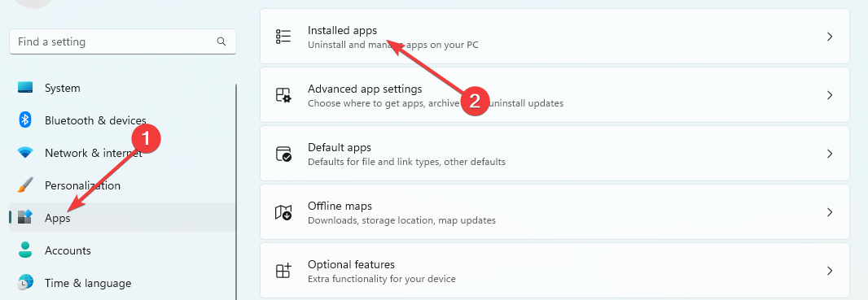The height and width of the screenshot is (300, 868).
Task: Click the search magnifier icon
Action: pyautogui.click(x=221, y=41)
